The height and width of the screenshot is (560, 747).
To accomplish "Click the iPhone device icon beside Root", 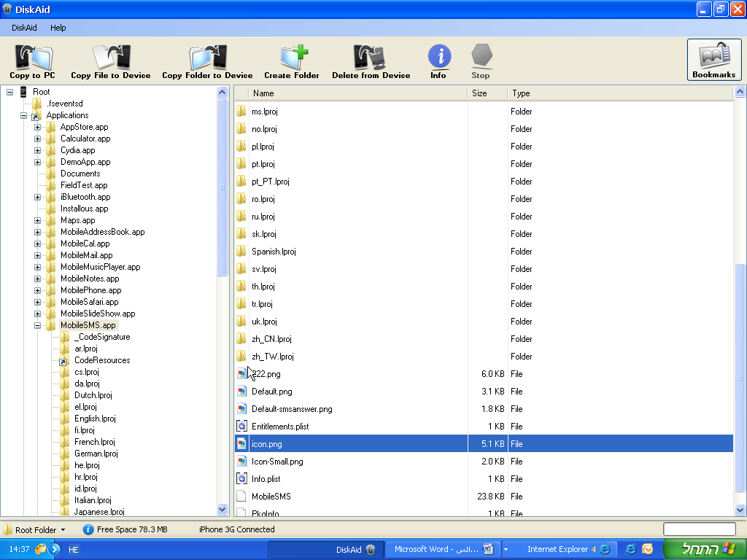I will point(23,92).
